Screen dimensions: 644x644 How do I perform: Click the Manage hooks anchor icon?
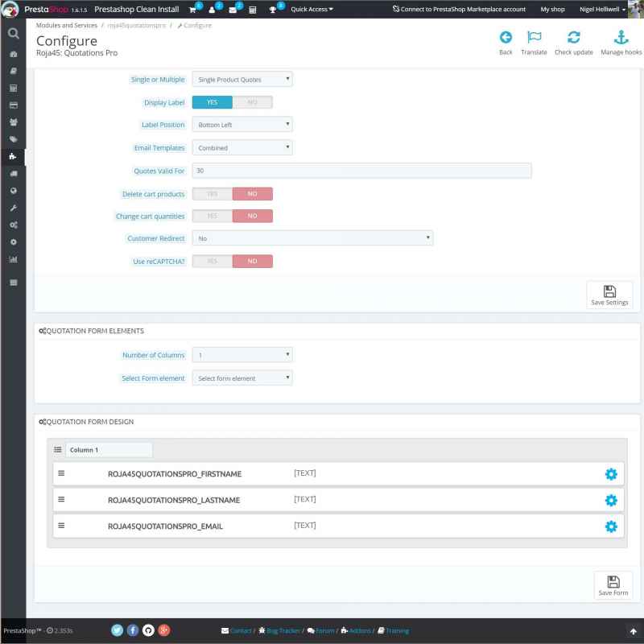[621, 37]
